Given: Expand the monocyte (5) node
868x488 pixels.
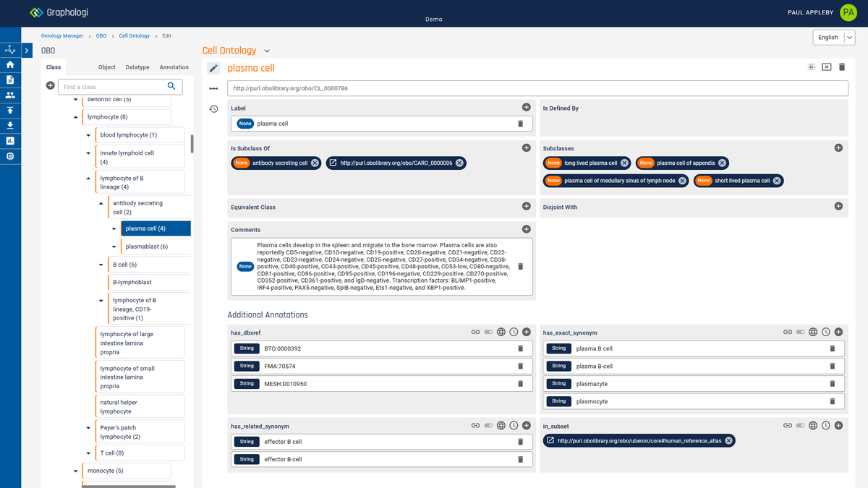Looking at the screenshot, I should click(76, 471).
